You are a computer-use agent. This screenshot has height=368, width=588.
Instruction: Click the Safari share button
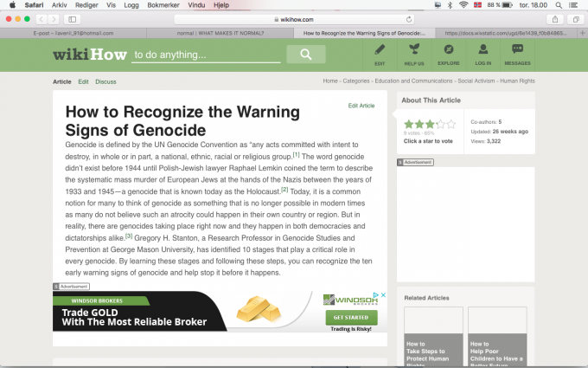(x=554, y=18)
